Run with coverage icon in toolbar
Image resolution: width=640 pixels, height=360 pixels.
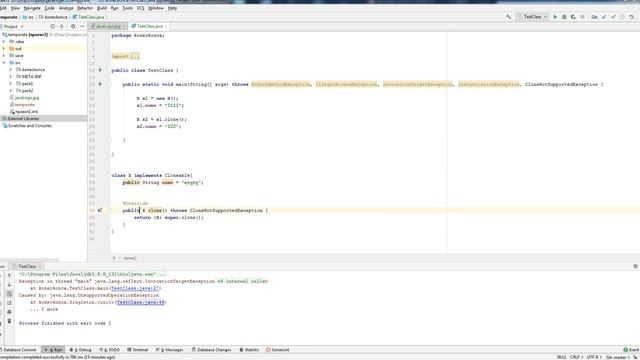click(x=573, y=17)
